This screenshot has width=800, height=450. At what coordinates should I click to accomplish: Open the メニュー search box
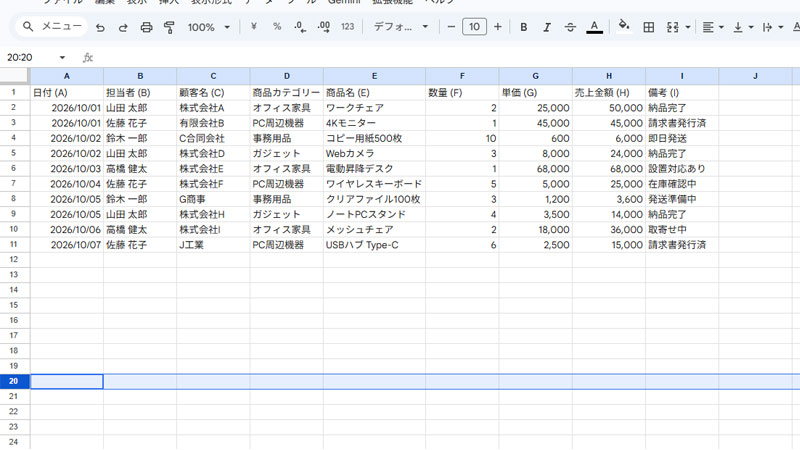point(52,27)
